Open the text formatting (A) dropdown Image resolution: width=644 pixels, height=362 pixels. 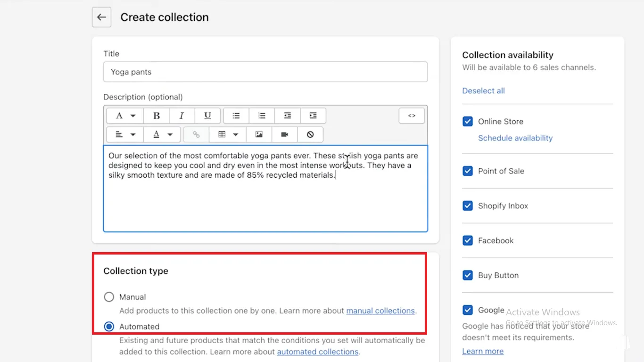coord(125,115)
